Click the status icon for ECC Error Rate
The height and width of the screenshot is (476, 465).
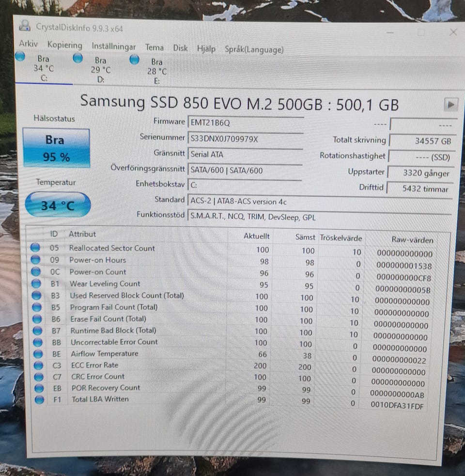point(38,365)
